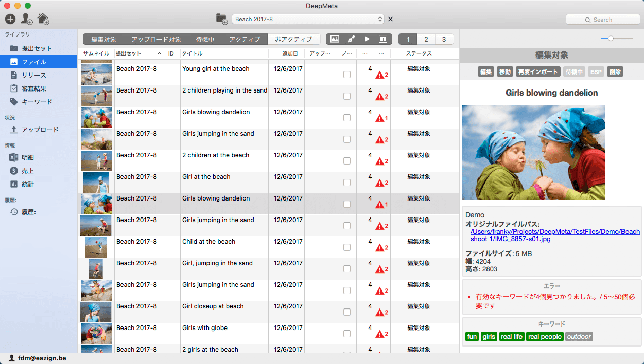Viewport: 644px width, 364px height.
Task: Switch to image view toolbar icon
Action: (335, 39)
